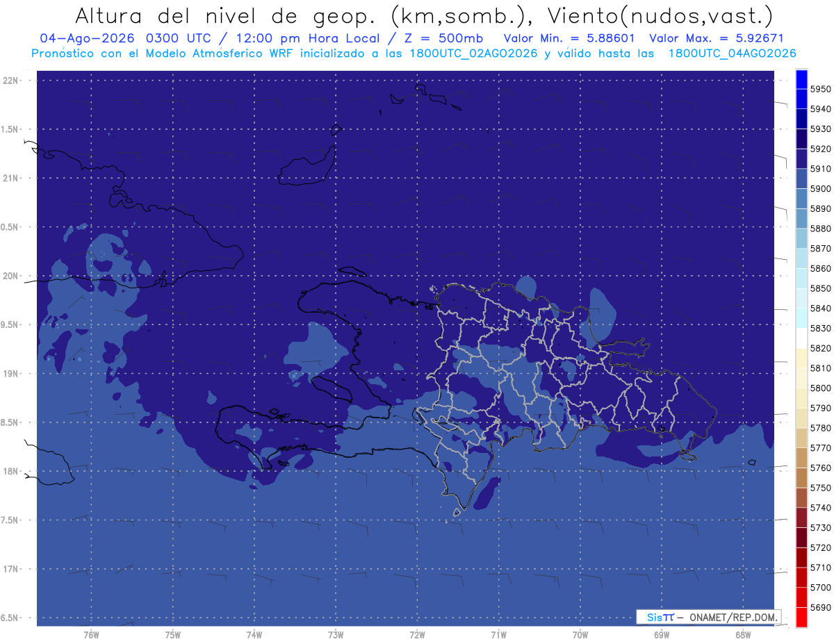The height and width of the screenshot is (644, 834).
Task: Click the "72W" longitude label
Action: [x=417, y=634]
